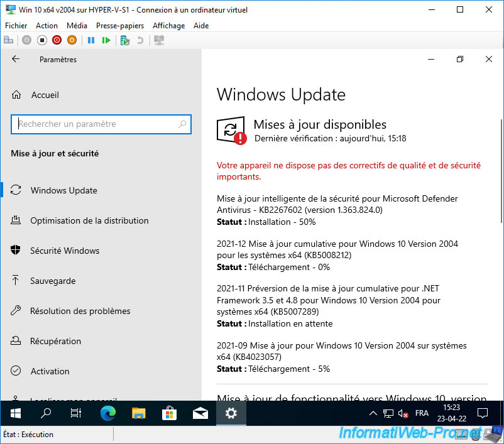Click the KB2267602 Defender update text

(337, 204)
